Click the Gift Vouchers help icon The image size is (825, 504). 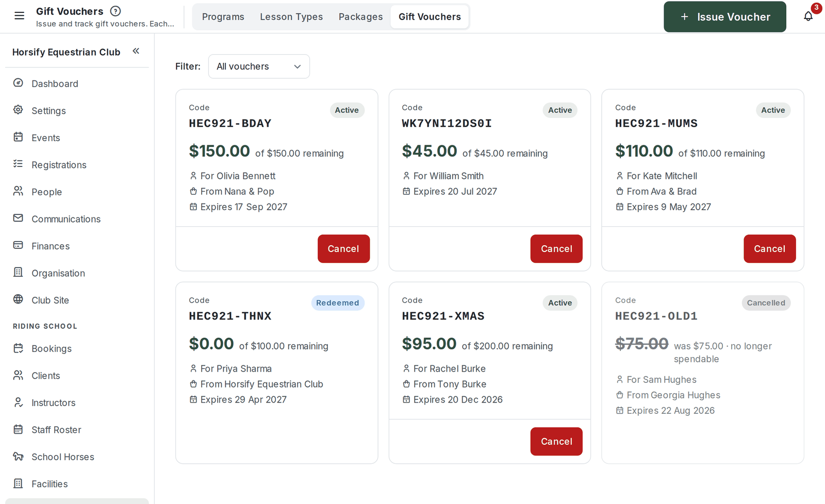[115, 11]
